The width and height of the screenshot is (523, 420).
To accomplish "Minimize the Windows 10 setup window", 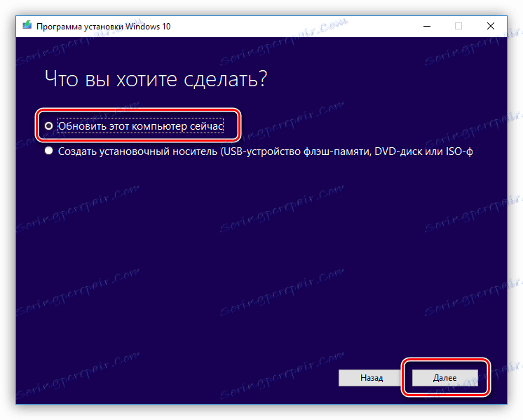I will coord(427,26).
